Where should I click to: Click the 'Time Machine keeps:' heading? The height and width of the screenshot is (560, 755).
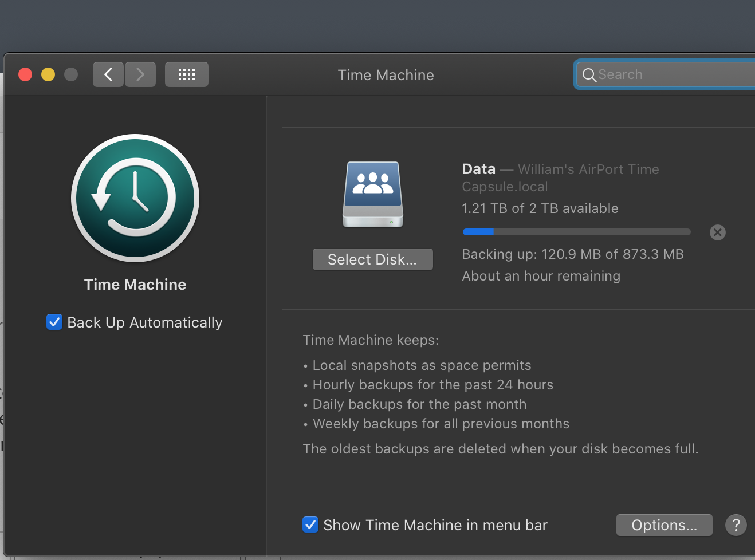(x=371, y=340)
